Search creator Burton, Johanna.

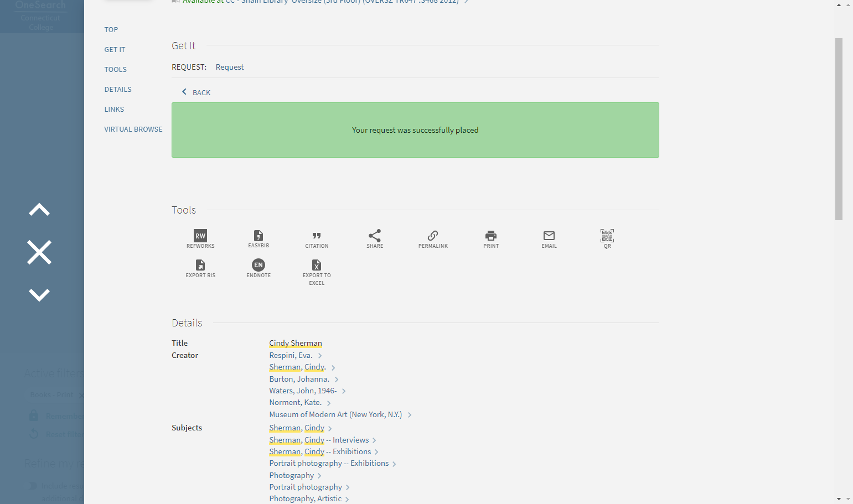(299, 379)
